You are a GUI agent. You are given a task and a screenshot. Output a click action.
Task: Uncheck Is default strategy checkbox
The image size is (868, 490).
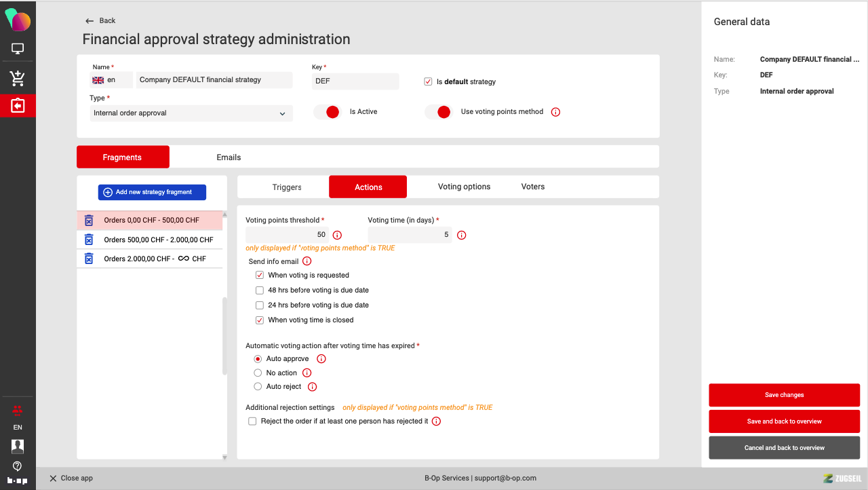(x=428, y=81)
